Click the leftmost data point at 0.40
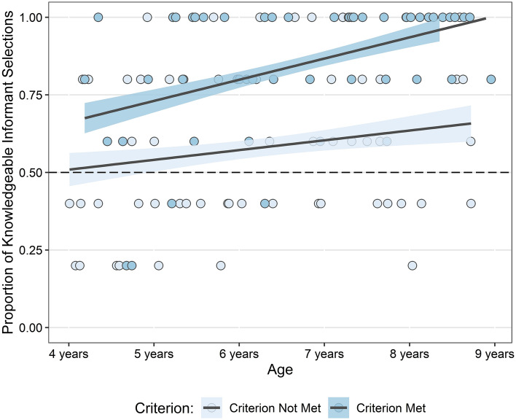The image size is (516, 420). point(69,203)
